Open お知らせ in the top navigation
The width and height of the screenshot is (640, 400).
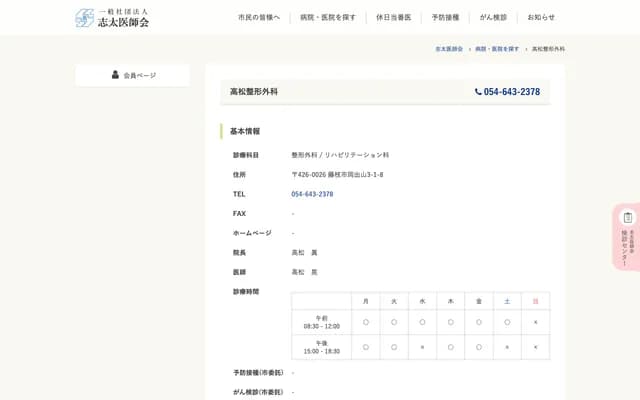point(541,18)
